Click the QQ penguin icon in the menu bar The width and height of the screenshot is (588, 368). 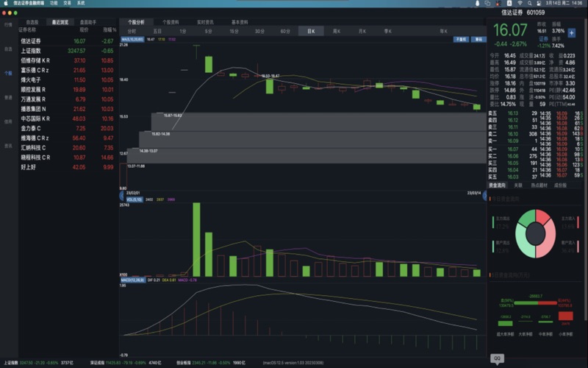point(477,3)
